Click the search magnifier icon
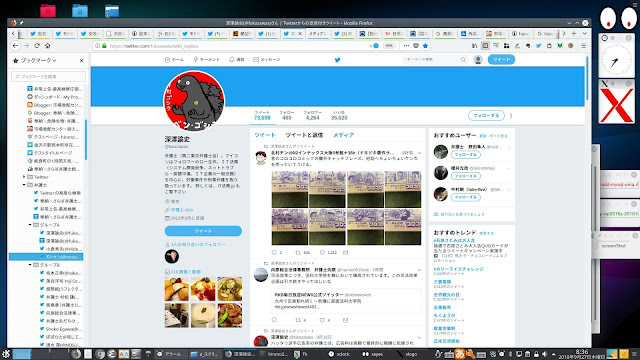640x360 pixels. (463, 60)
